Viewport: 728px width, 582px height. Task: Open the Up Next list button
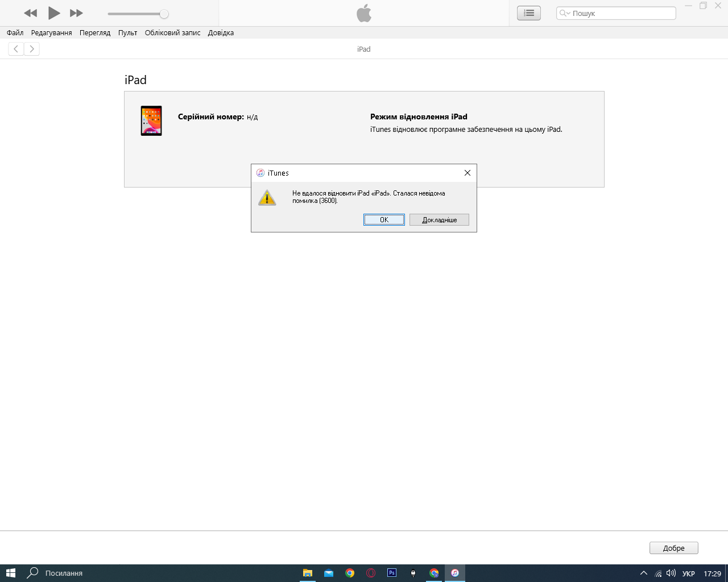(529, 13)
